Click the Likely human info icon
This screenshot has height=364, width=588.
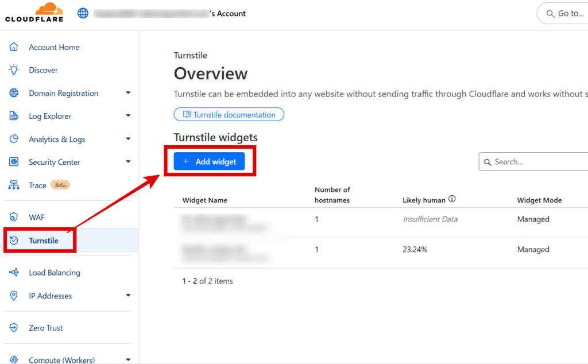[452, 199]
